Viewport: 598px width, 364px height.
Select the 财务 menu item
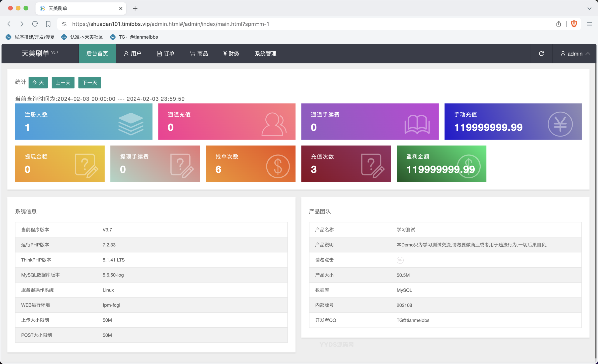(231, 54)
